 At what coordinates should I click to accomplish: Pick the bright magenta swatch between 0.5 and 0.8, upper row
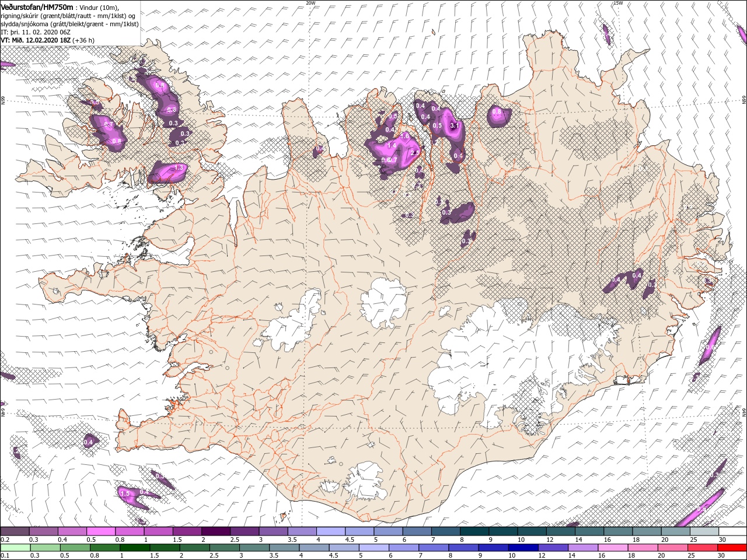coord(101,531)
